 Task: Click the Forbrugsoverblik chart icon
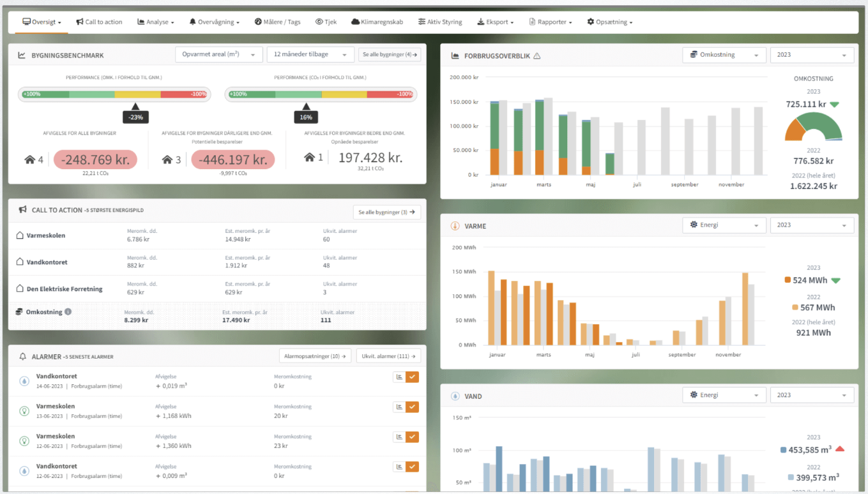point(455,56)
